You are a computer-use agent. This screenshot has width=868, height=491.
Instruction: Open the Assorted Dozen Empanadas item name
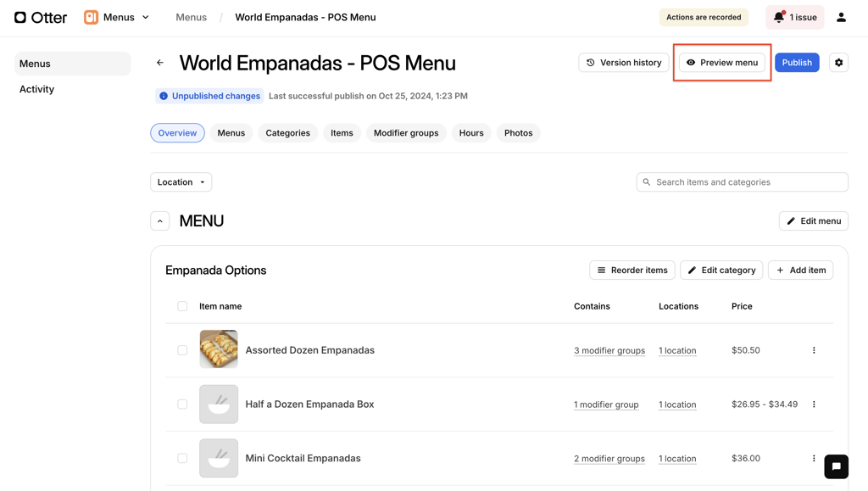[x=310, y=350]
